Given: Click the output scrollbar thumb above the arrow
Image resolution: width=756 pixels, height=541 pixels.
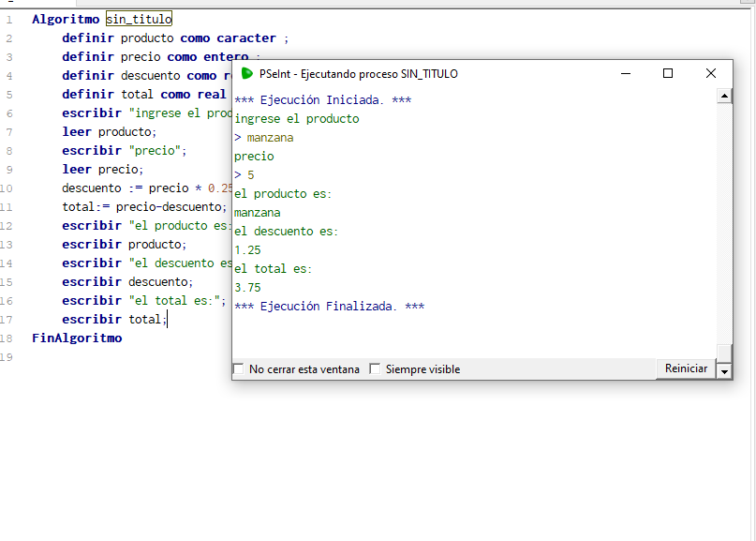Looking at the screenshot, I should (724, 352).
